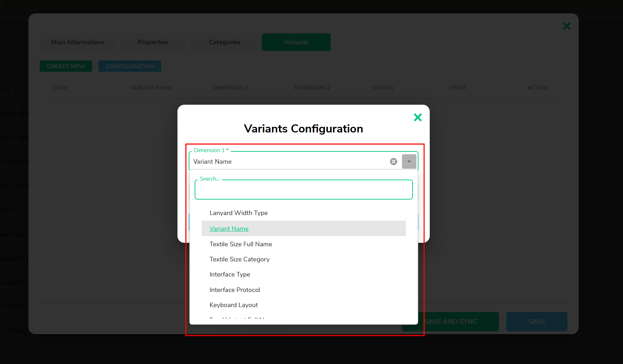Viewport: 623px width, 364px height.
Task: Close the product detail modal
Action: click(567, 26)
